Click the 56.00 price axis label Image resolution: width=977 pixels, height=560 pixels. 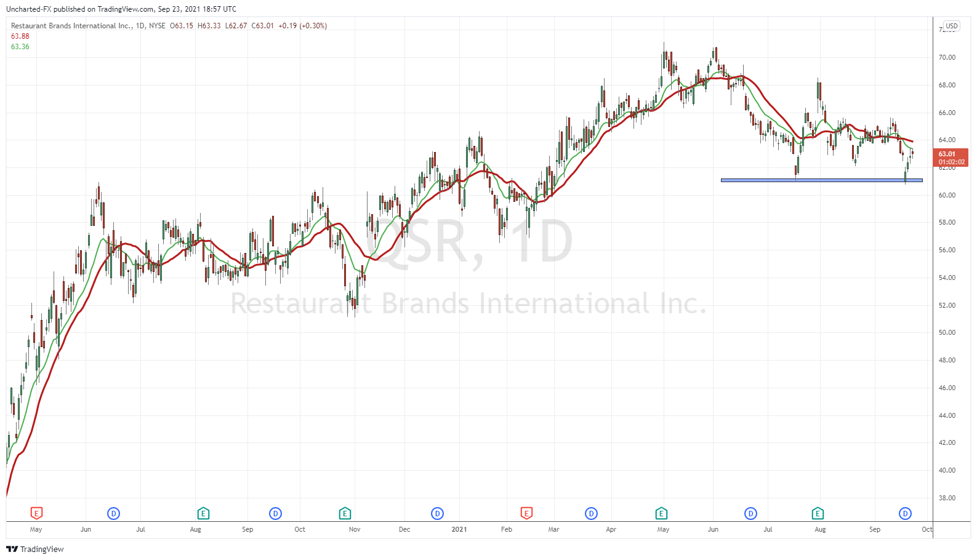click(x=947, y=250)
